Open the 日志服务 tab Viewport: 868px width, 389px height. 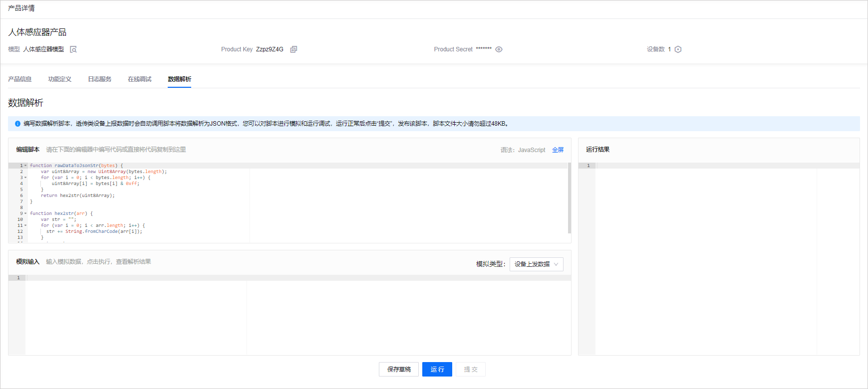[100, 79]
